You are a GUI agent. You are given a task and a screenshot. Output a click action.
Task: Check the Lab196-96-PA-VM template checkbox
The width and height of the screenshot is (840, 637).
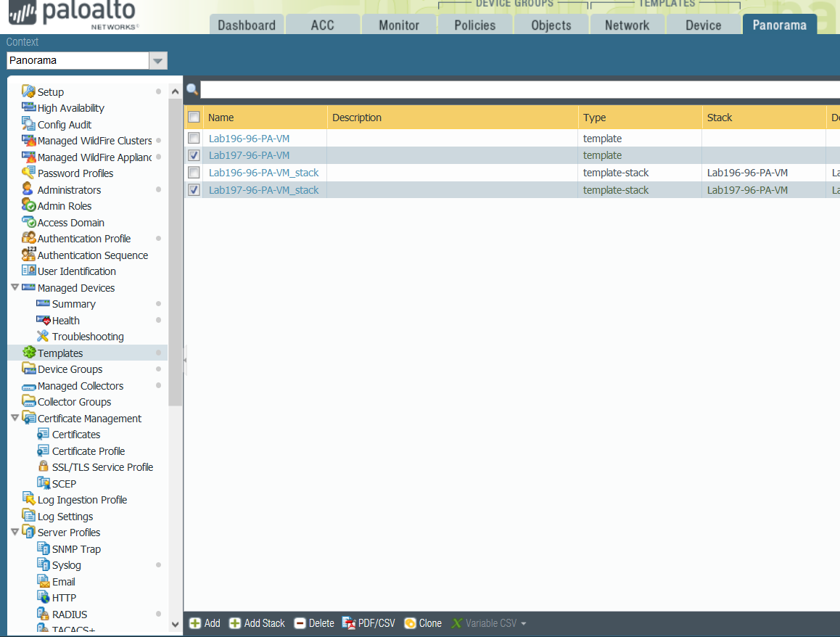194,138
